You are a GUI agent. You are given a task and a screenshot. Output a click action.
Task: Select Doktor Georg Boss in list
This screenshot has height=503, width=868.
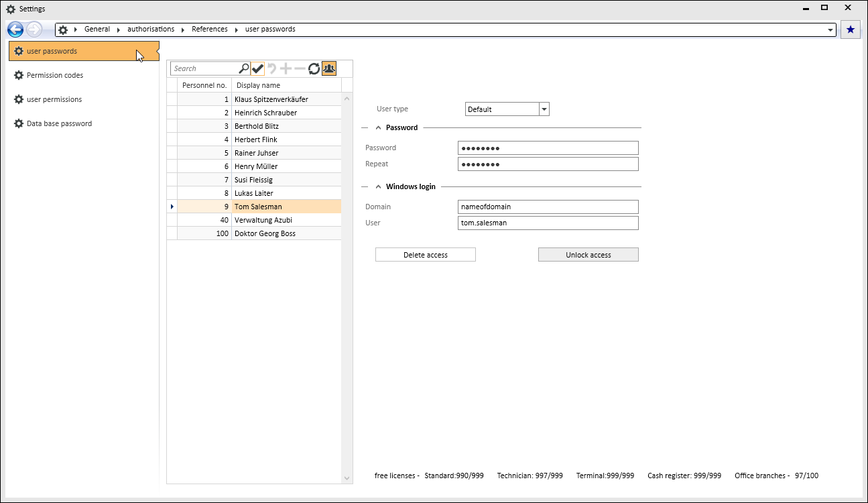[x=265, y=233]
